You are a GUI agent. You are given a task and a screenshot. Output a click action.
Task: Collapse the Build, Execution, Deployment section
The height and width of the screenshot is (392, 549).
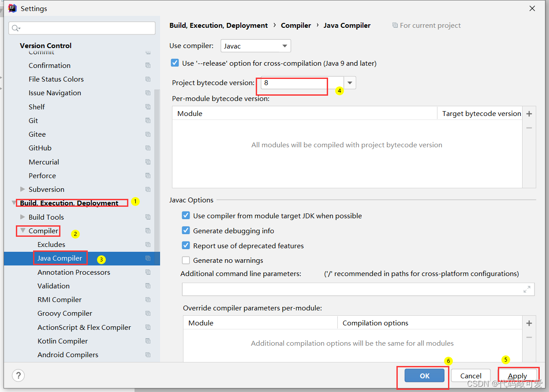[x=14, y=203]
